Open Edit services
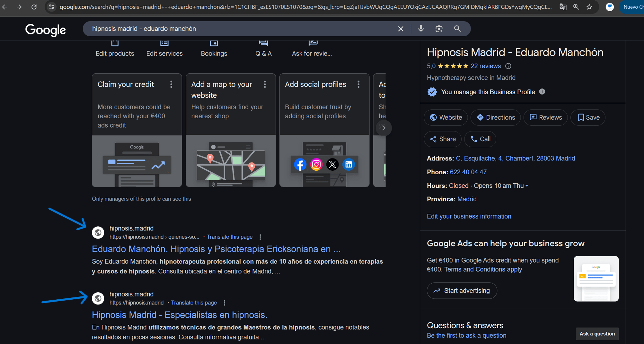Viewport: 644px width, 344px height. 164,49
